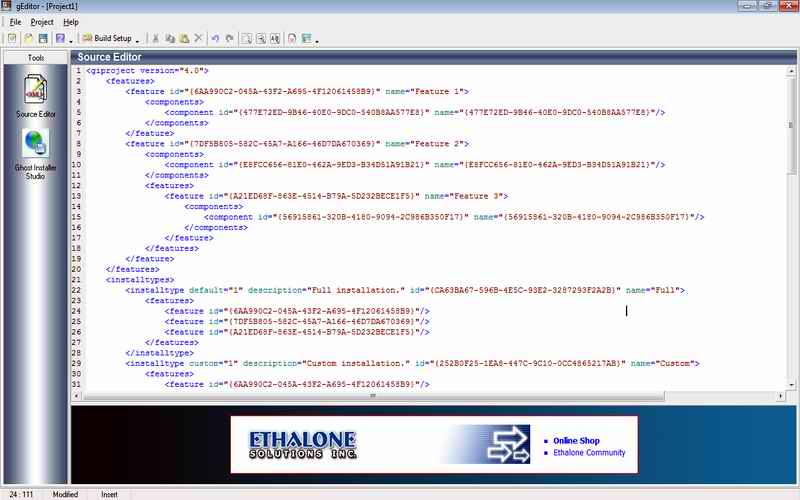Open the File menu
The image size is (800, 500).
click(x=15, y=21)
